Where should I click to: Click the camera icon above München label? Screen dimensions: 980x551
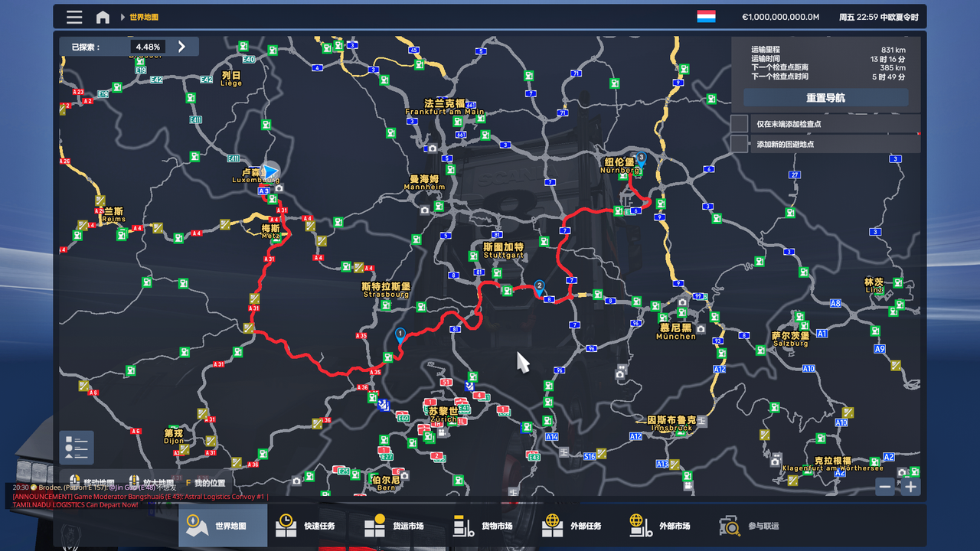[682, 303]
